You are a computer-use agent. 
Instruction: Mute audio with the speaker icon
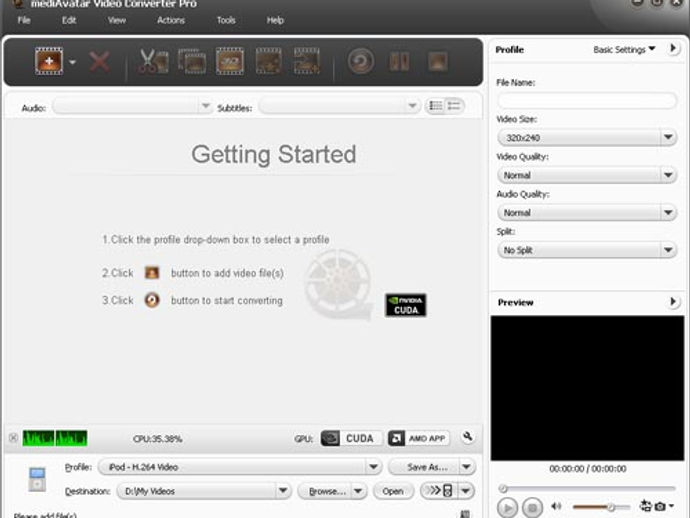[556, 506]
